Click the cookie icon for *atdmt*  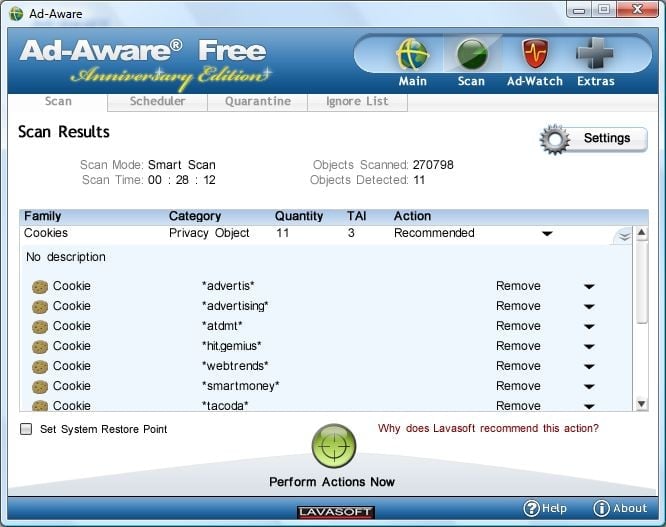[40, 327]
